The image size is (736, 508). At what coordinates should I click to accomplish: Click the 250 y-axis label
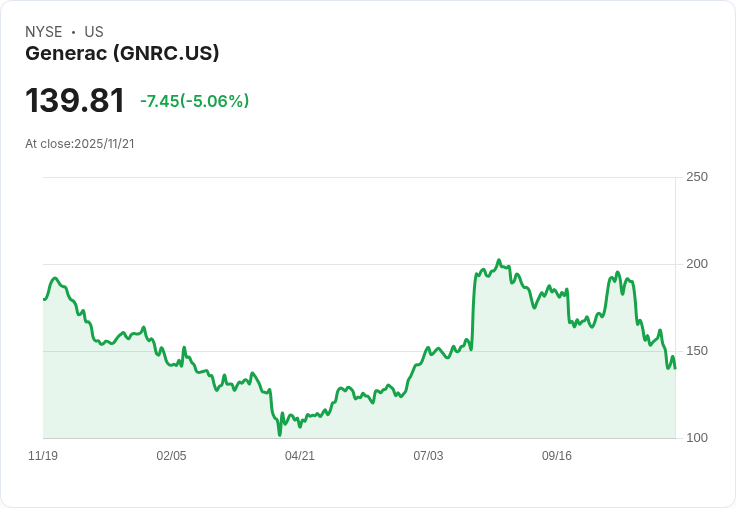[697, 177]
